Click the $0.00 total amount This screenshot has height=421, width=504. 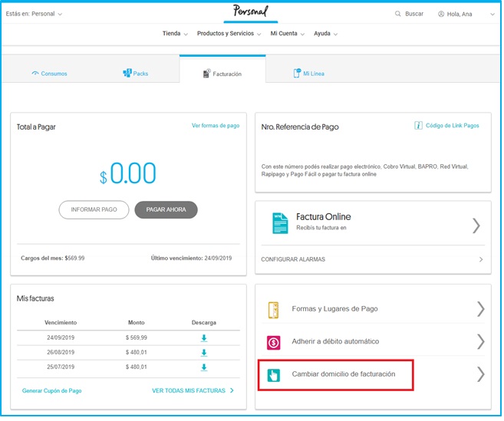pyautogui.click(x=129, y=175)
